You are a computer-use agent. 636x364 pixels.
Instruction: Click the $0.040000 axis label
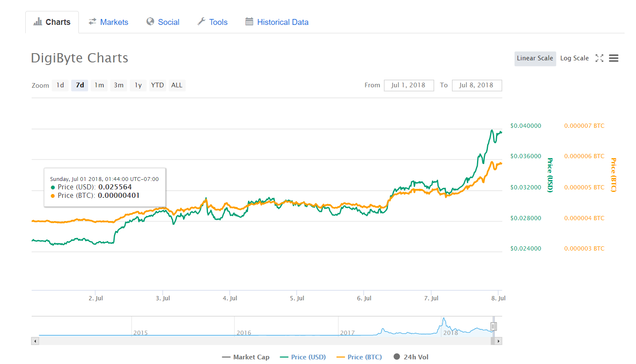coord(526,126)
